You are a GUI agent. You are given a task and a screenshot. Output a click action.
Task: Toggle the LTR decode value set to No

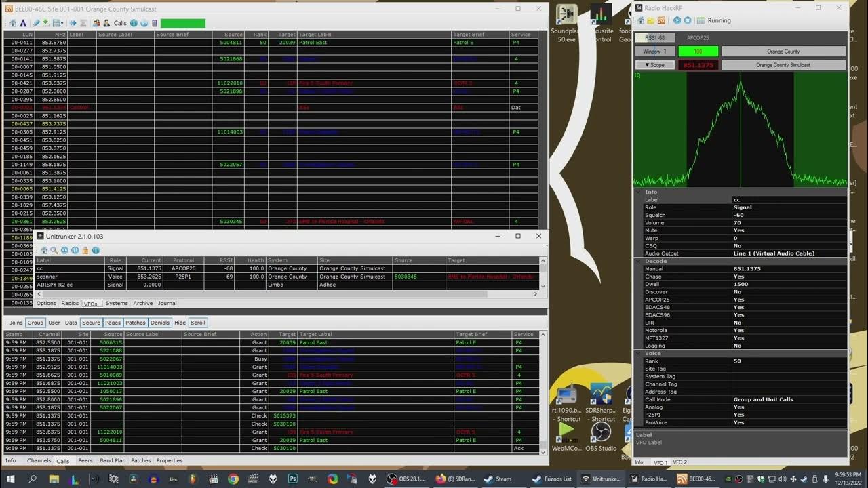point(789,323)
